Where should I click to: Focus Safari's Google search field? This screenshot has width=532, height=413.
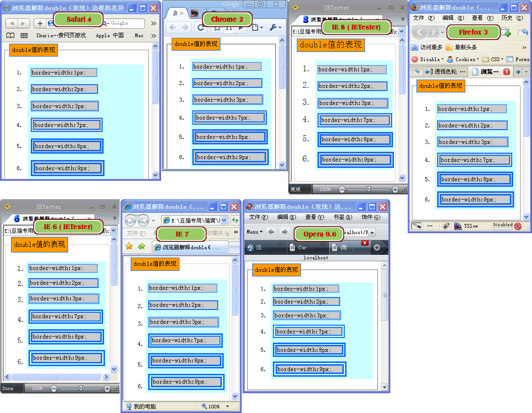point(124,23)
